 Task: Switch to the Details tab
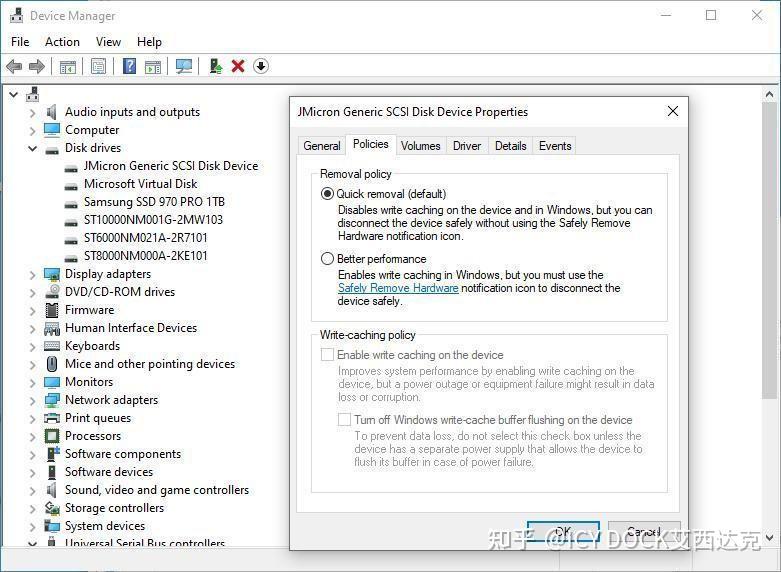(511, 146)
